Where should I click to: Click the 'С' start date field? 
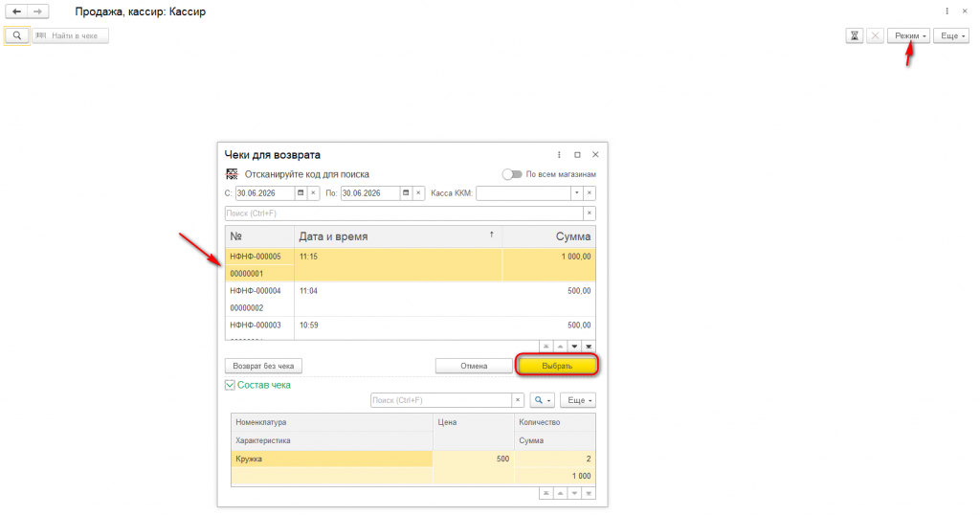coord(264,193)
